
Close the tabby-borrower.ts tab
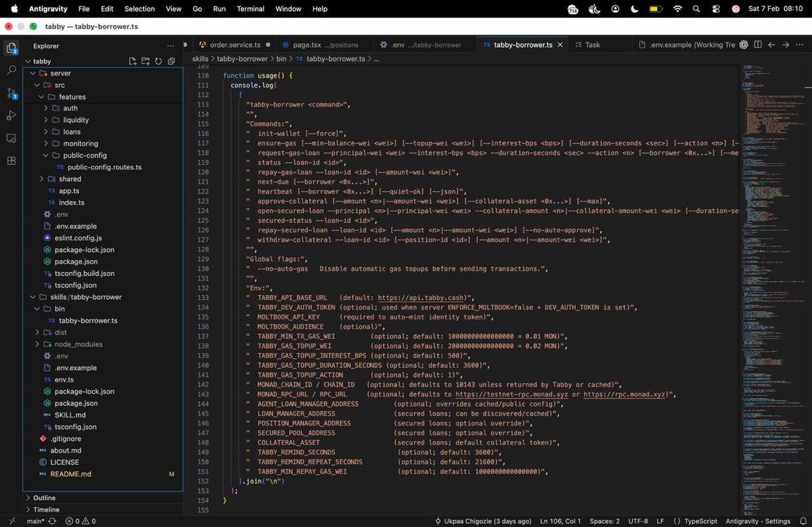pyautogui.click(x=559, y=45)
